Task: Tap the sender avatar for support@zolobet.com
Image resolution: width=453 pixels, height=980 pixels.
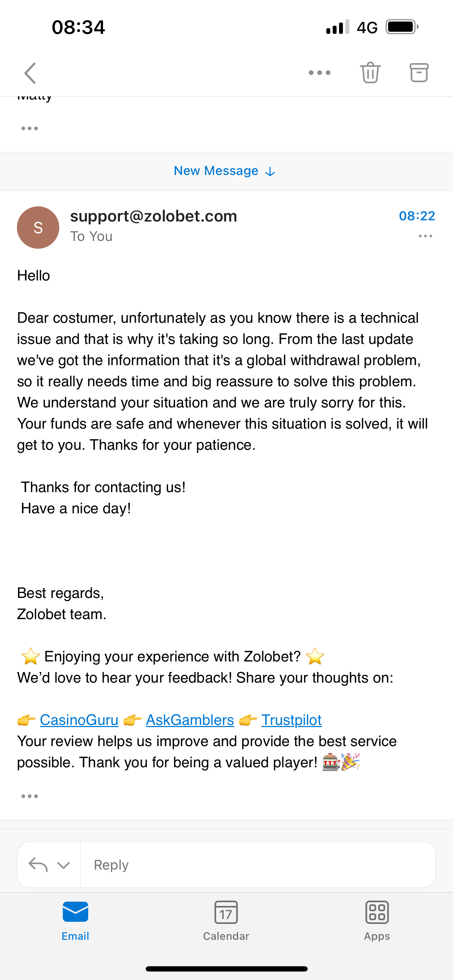Action: click(x=38, y=228)
